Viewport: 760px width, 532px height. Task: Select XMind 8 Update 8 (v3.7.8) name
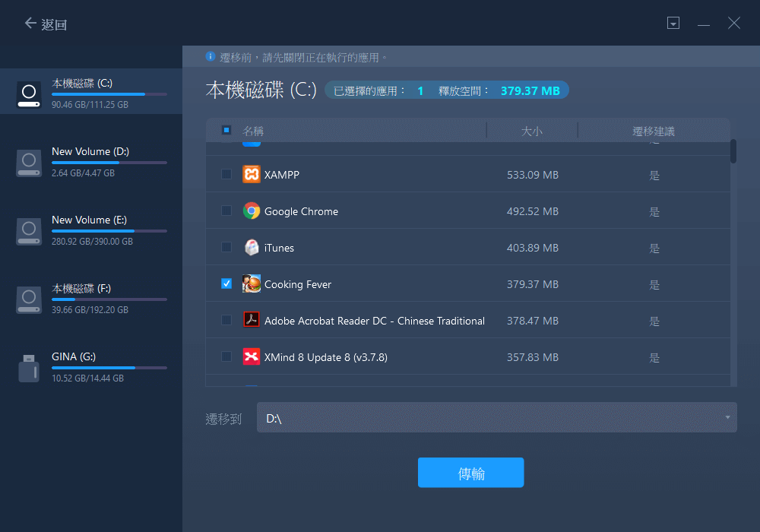coord(326,357)
